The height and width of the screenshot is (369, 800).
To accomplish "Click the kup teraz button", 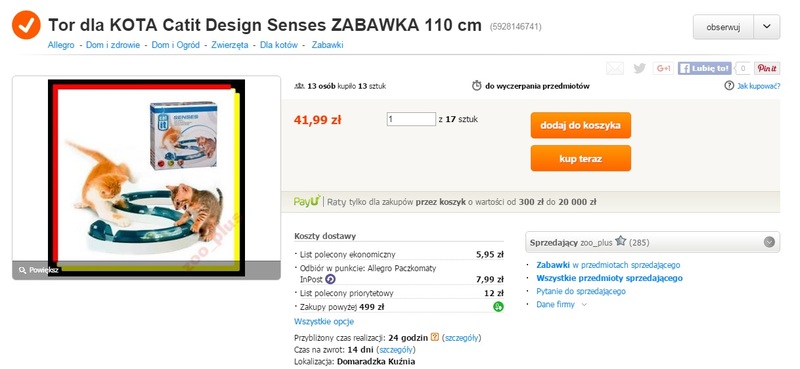I will pos(581,159).
